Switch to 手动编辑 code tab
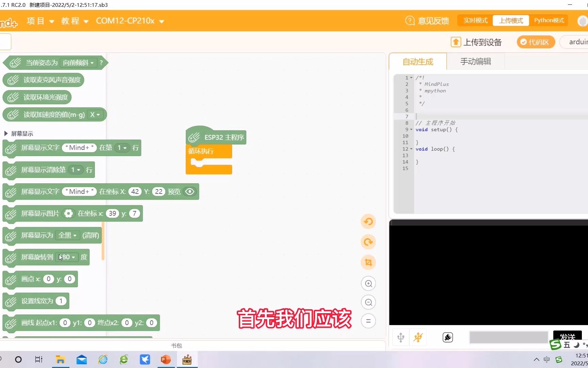Screen dimensions: 588x368 (x=475, y=62)
